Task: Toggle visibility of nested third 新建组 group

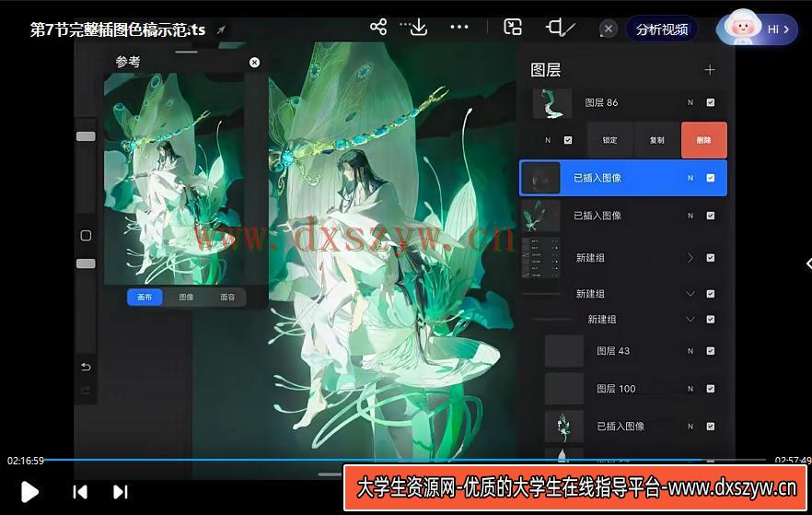Action: coord(711,319)
